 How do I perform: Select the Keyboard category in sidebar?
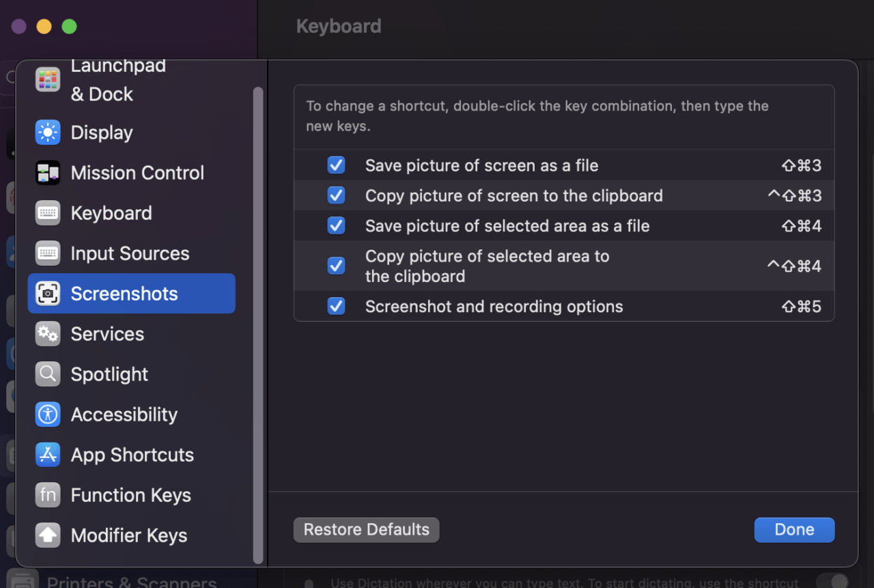(111, 213)
